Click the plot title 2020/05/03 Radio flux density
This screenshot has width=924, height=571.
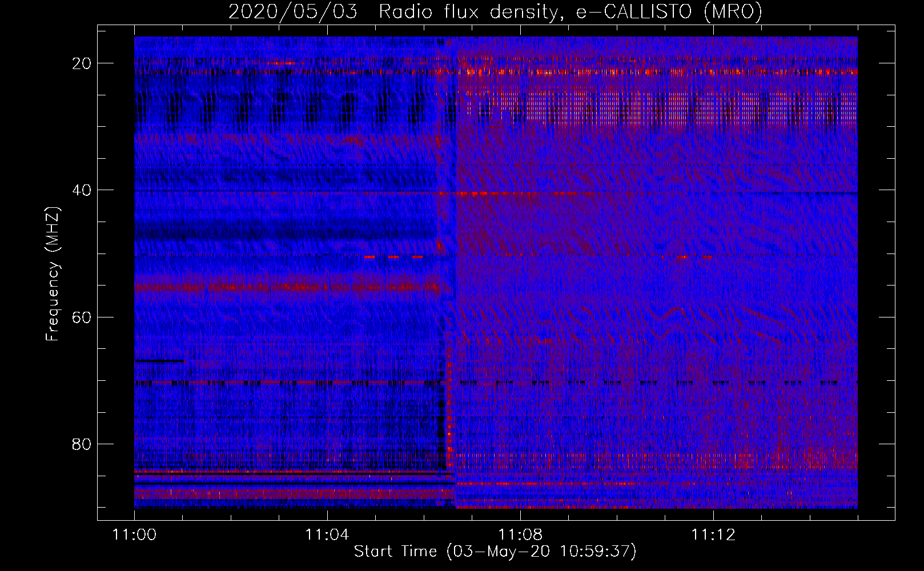(495, 11)
